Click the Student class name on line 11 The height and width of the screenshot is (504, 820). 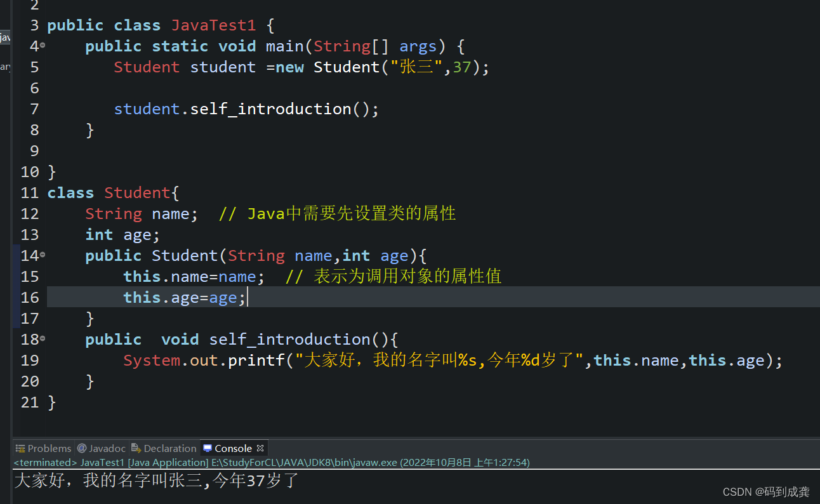point(137,192)
